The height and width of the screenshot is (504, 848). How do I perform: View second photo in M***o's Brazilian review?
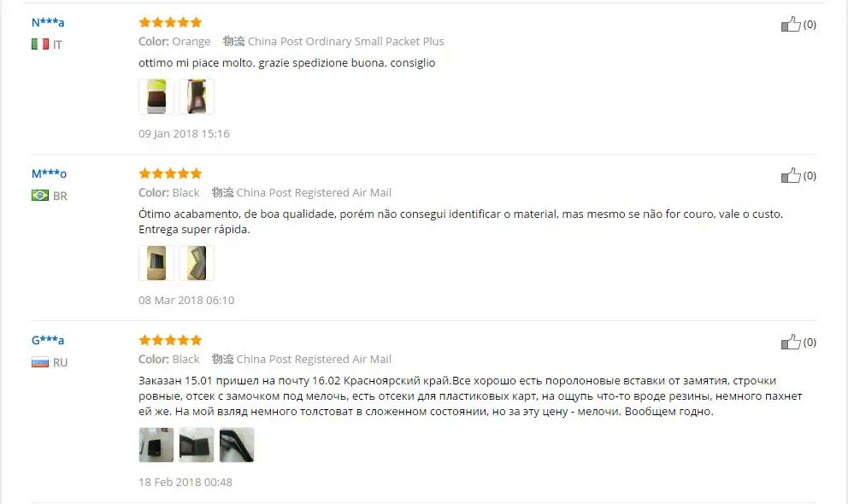197,263
